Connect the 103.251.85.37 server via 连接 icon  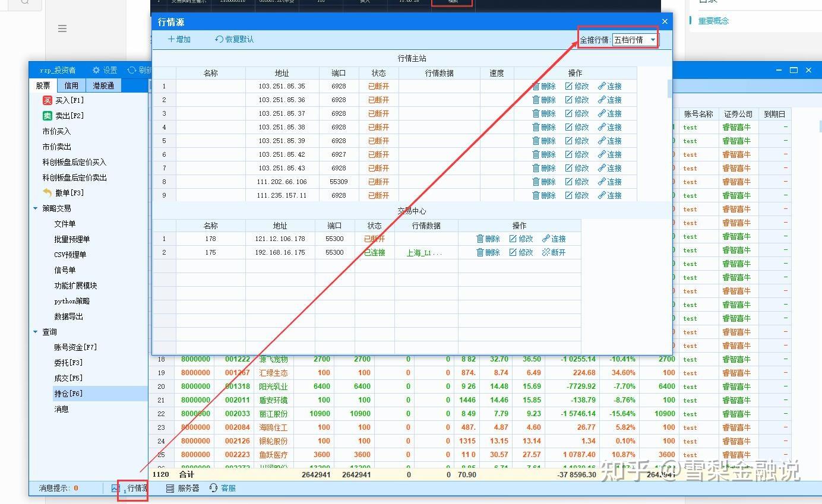tap(611, 113)
